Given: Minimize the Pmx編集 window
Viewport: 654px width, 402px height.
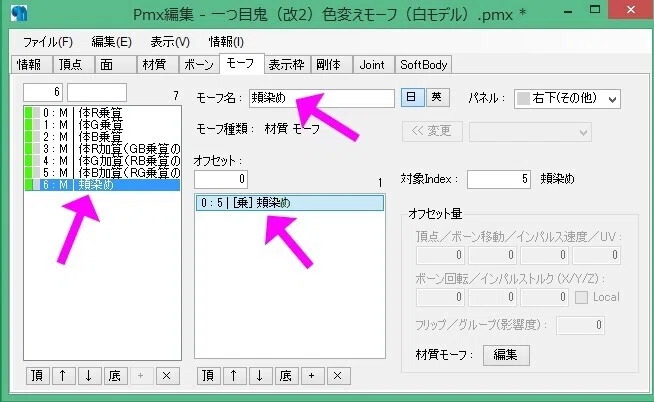Looking at the screenshot, I should [x=568, y=11].
